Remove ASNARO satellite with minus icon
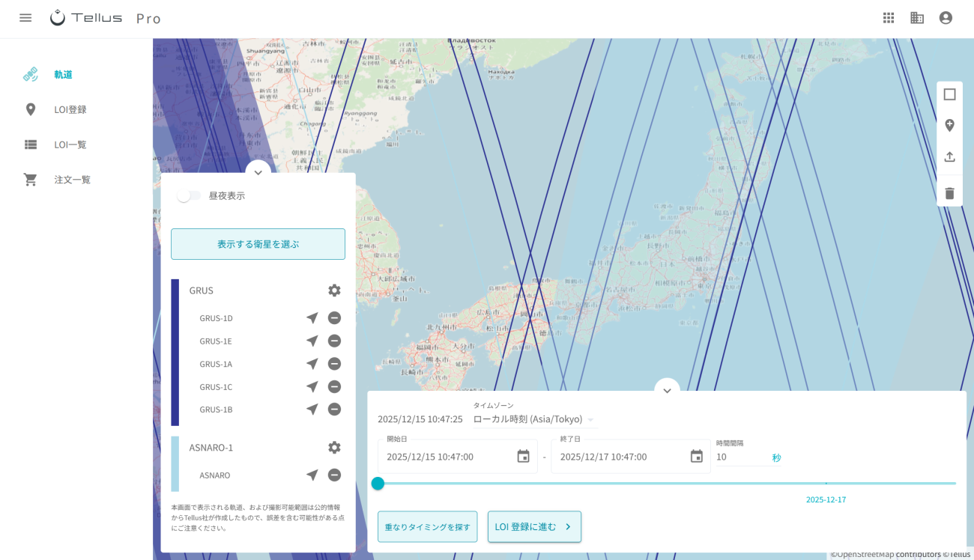 click(x=334, y=475)
